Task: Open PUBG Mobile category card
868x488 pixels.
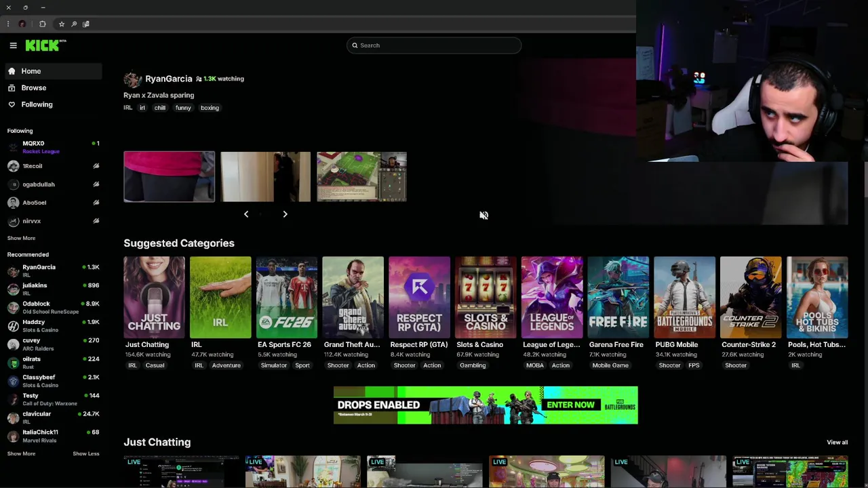Action: (x=684, y=298)
